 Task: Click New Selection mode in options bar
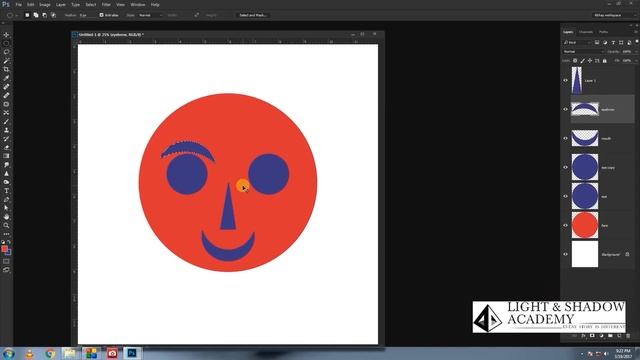(x=27, y=15)
